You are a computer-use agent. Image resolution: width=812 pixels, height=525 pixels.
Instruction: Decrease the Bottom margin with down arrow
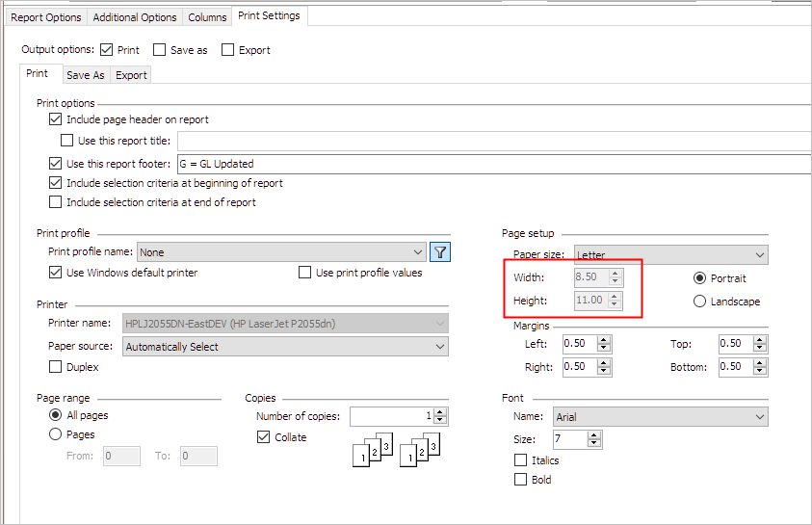[760, 371]
